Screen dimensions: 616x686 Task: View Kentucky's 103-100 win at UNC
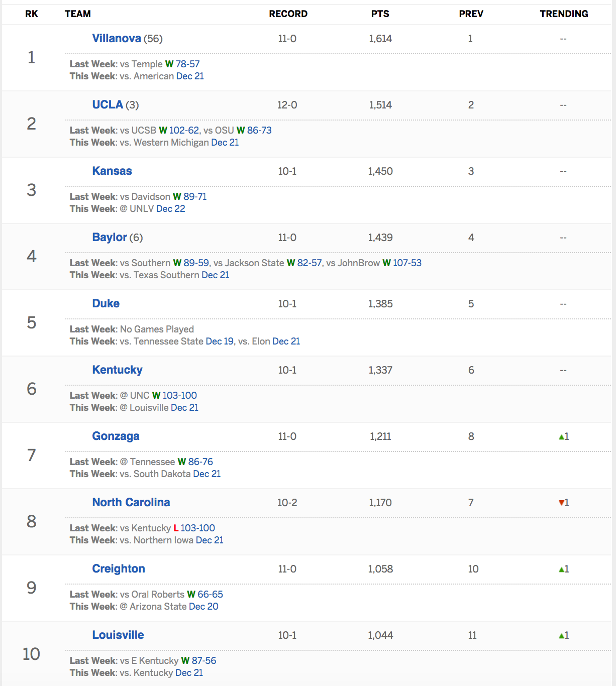click(179, 396)
